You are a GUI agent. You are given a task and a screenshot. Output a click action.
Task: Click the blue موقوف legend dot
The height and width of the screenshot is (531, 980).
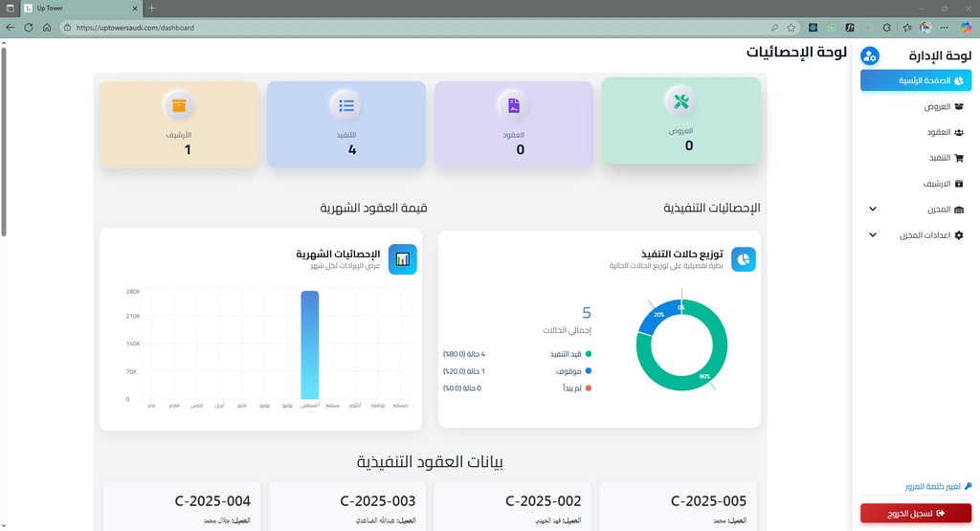pos(588,371)
